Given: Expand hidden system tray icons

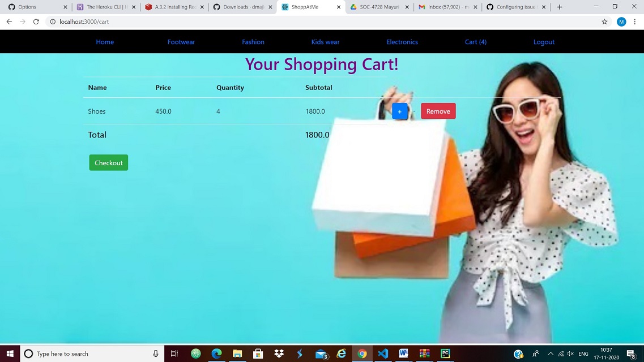Looking at the screenshot, I should tap(550, 354).
